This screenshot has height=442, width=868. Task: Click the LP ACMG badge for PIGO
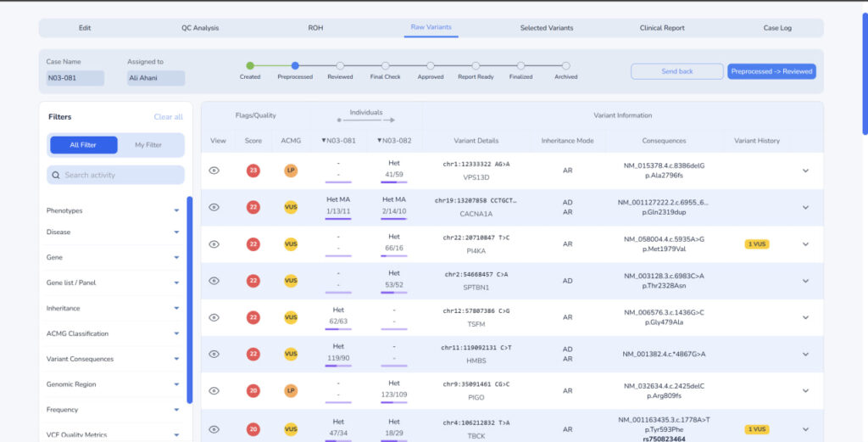(291, 391)
